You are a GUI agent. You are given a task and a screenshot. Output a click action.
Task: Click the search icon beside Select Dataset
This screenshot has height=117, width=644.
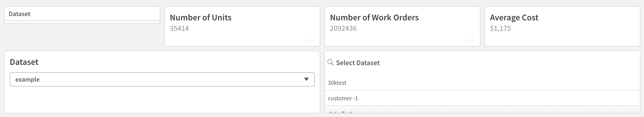click(x=330, y=62)
